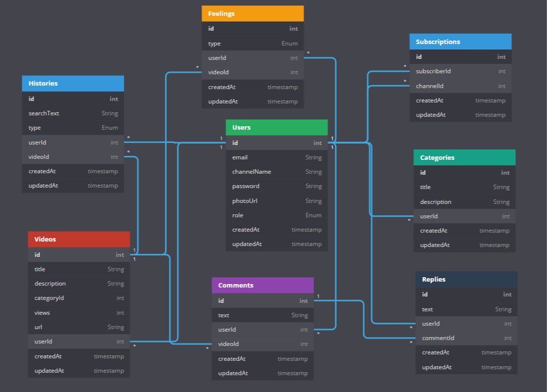This screenshot has width=547, height=392.
Task: Click text field in Comments table
Action: pyautogui.click(x=263, y=315)
